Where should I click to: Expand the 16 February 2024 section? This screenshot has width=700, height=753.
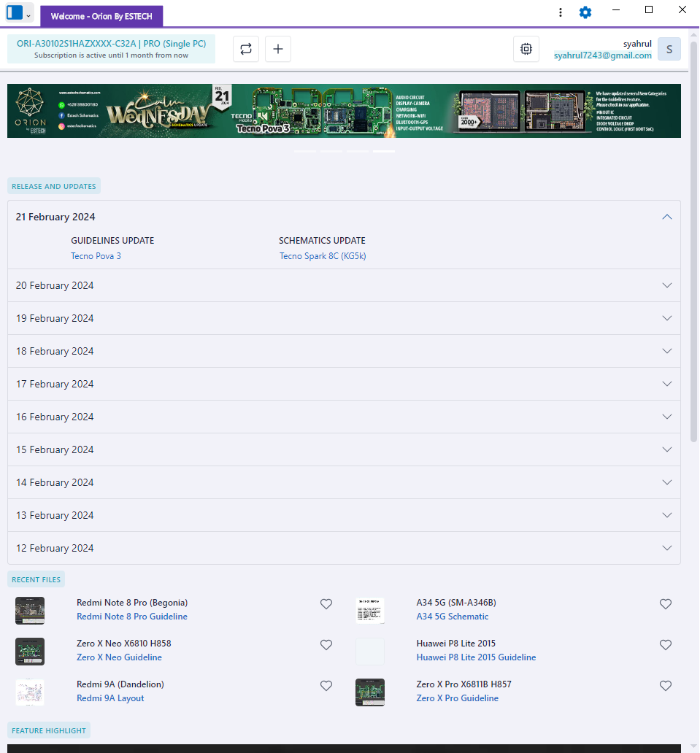coord(344,417)
